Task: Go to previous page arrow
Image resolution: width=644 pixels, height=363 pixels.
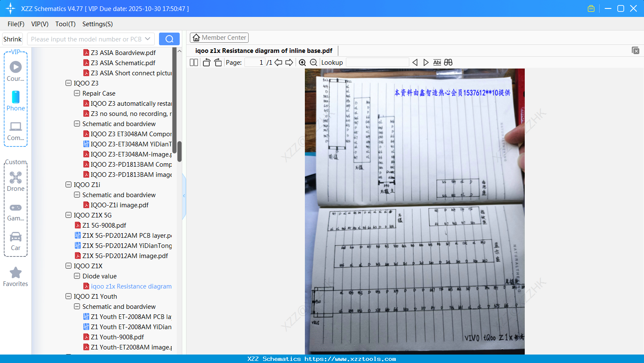Action: pos(278,63)
